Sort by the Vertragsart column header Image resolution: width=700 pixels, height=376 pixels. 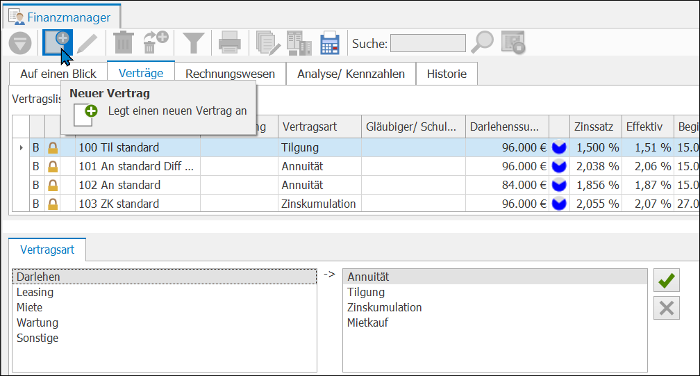tap(320, 127)
